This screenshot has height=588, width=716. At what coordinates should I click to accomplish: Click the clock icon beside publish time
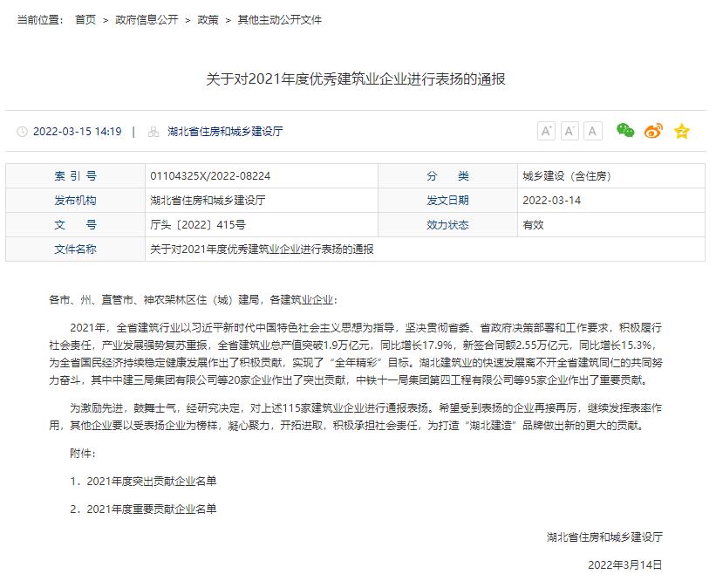click(x=22, y=132)
